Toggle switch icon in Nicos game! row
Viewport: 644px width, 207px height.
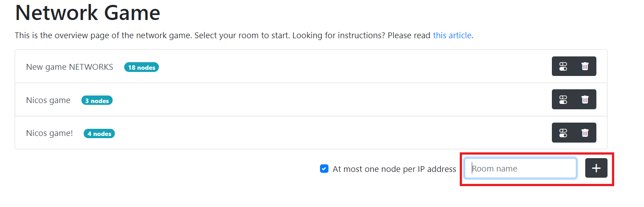click(x=563, y=133)
